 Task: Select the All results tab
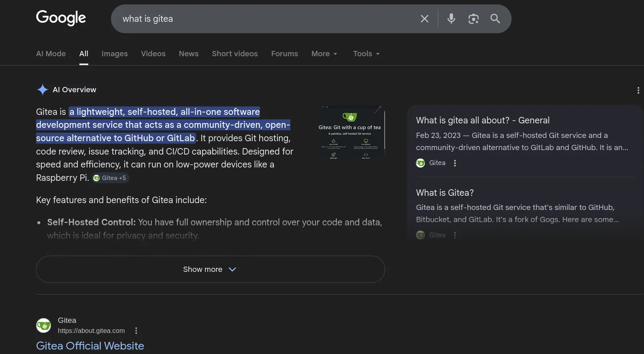coord(84,53)
